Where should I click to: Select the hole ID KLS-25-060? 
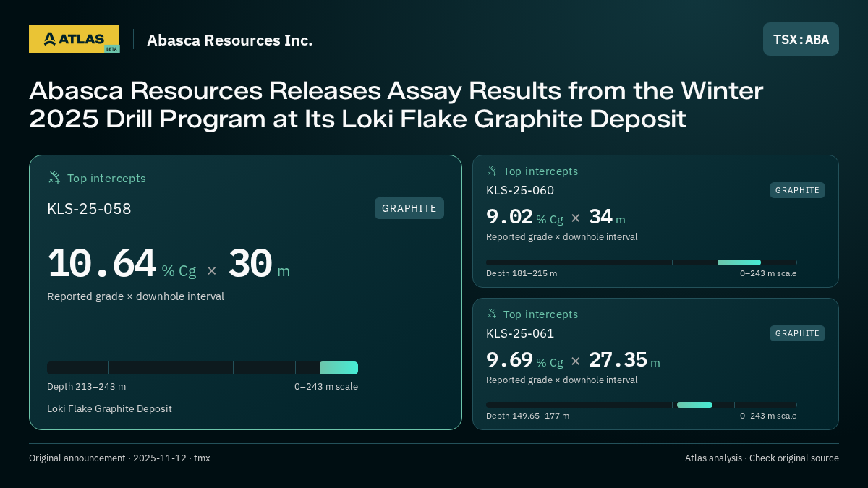pos(520,190)
